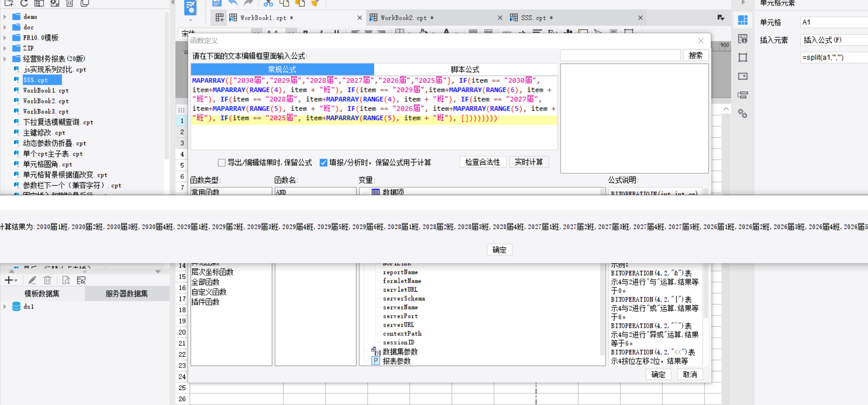Select 下拉复选模糊查询.cpt in file tree

(58, 122)
